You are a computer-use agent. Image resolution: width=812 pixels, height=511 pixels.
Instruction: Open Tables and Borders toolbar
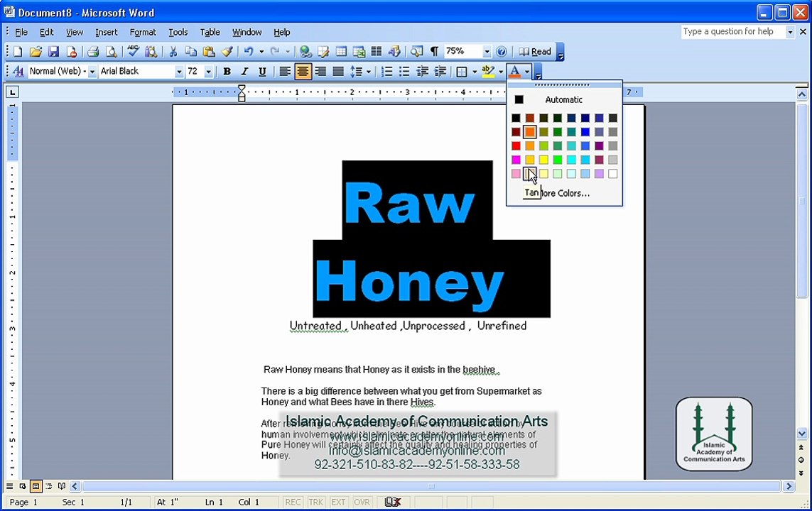[323, 52]
